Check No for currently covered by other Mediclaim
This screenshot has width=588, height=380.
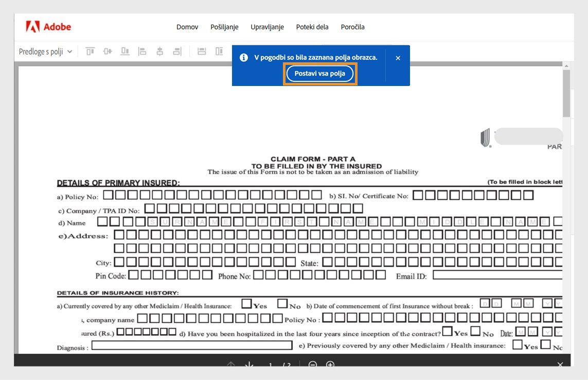282,303
